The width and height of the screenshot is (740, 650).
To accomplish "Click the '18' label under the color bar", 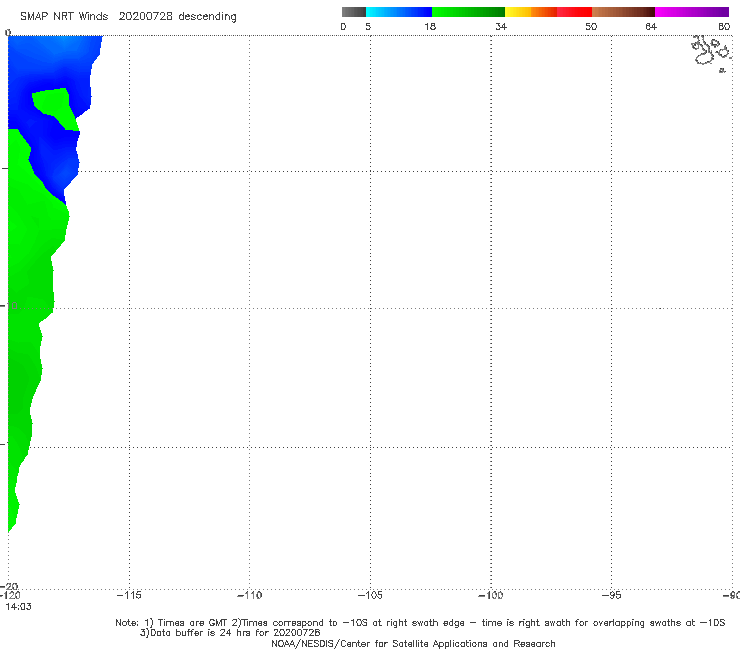I will click(x=430, y=26).
